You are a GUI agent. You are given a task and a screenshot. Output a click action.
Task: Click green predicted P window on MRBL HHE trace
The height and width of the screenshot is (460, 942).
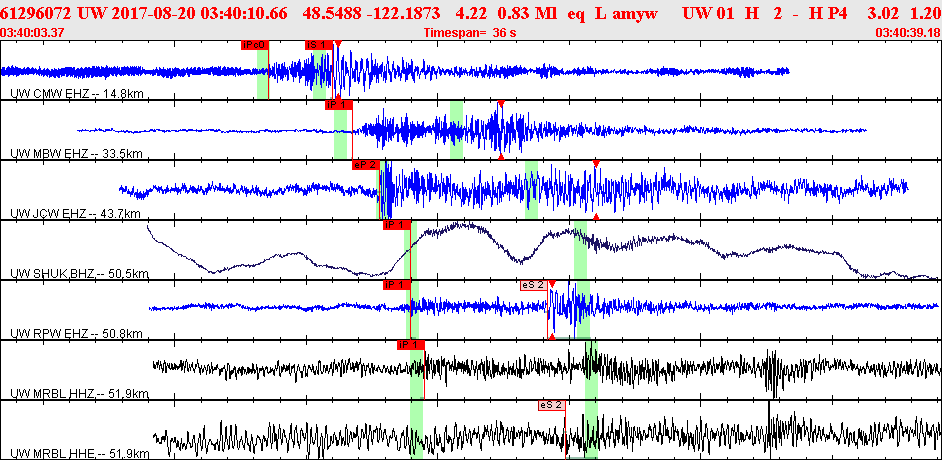(x=416, y=430)
